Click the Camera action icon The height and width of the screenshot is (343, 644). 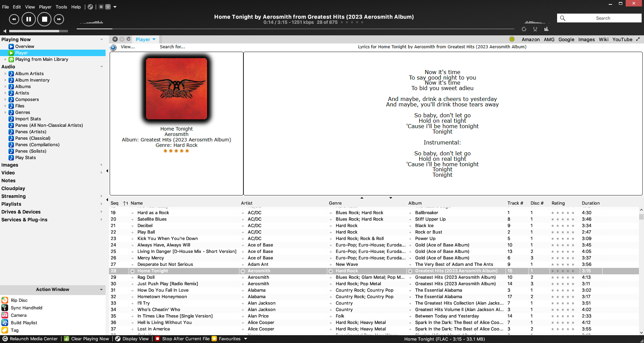click(x=5, y=315)
